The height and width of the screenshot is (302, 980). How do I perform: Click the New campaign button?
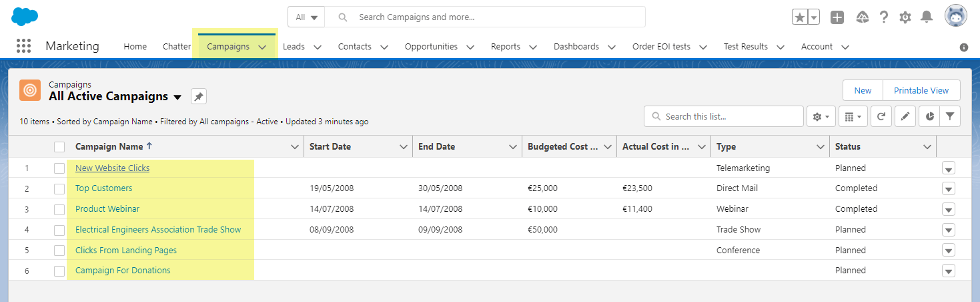[x=863, y=90]
